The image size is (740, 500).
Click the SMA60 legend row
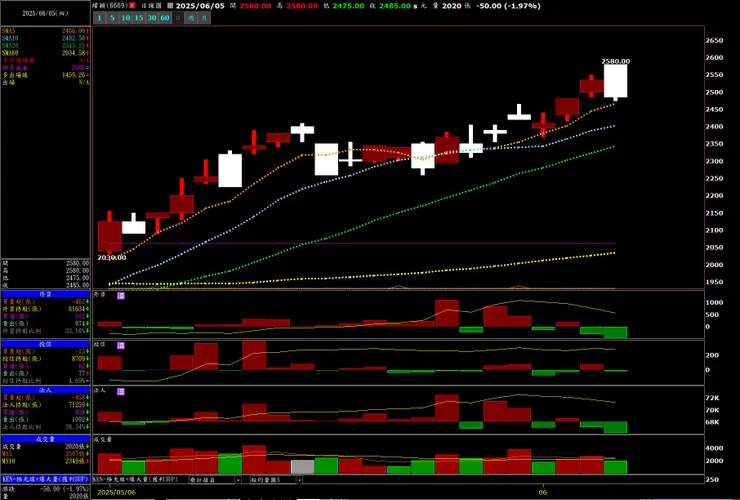(45, 53)
